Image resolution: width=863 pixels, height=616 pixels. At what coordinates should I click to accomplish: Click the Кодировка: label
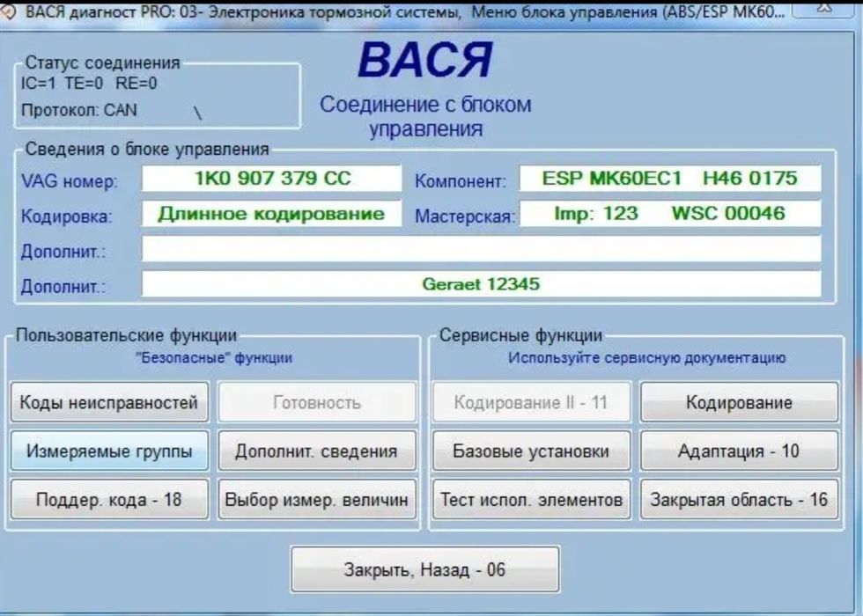point(67,216)
